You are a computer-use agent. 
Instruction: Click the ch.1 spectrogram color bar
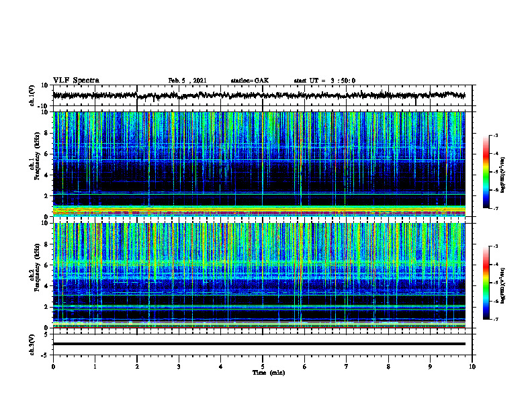(x=486, y=172)
